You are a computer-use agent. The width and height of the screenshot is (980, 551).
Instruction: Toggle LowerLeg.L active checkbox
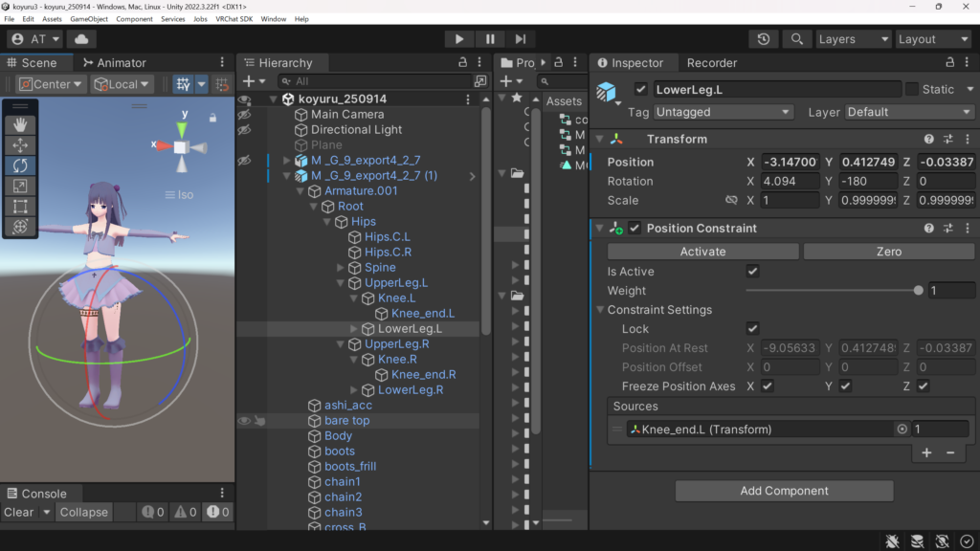[x=640, y=89]
